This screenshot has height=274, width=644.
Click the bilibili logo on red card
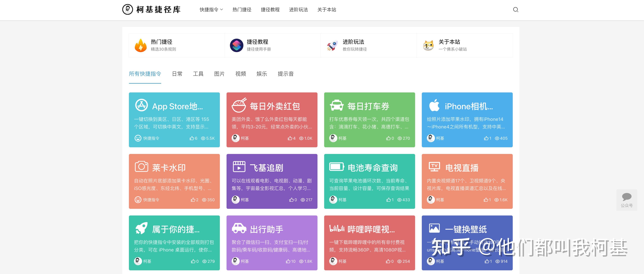point(337,228)
